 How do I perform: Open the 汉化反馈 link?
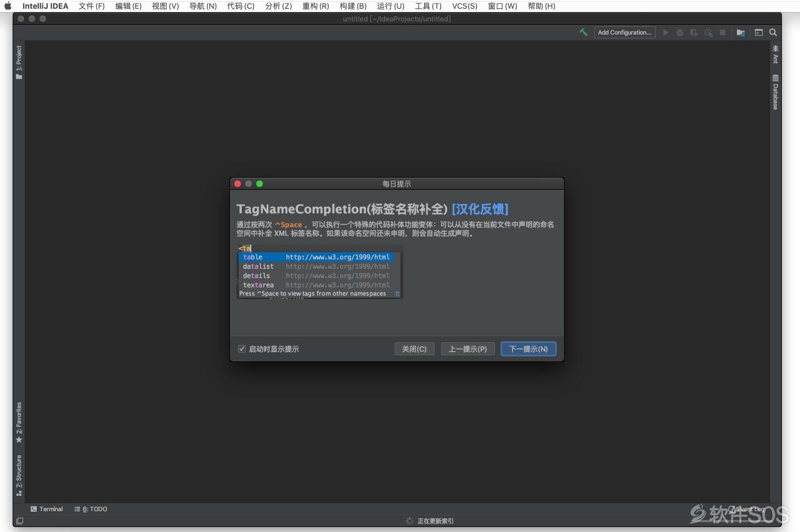tap(480, 209)
